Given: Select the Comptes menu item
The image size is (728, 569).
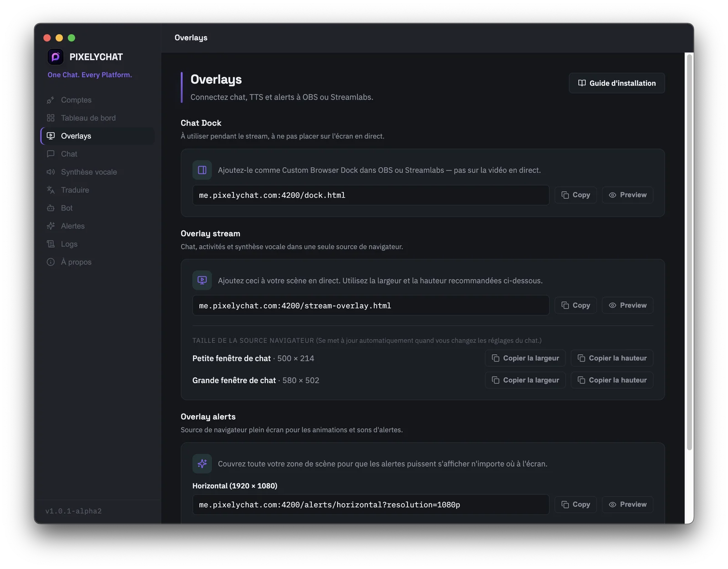Looking at the screenshot, I should tap(97, 100).
